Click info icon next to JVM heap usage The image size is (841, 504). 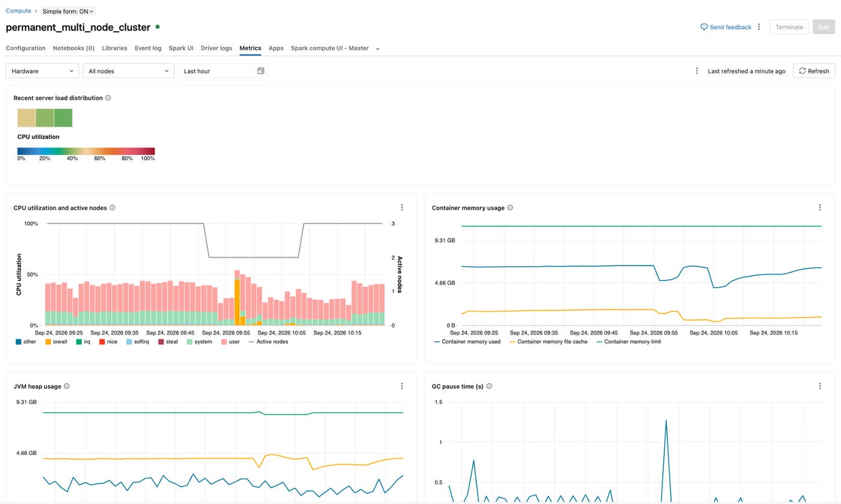(67, 386)
